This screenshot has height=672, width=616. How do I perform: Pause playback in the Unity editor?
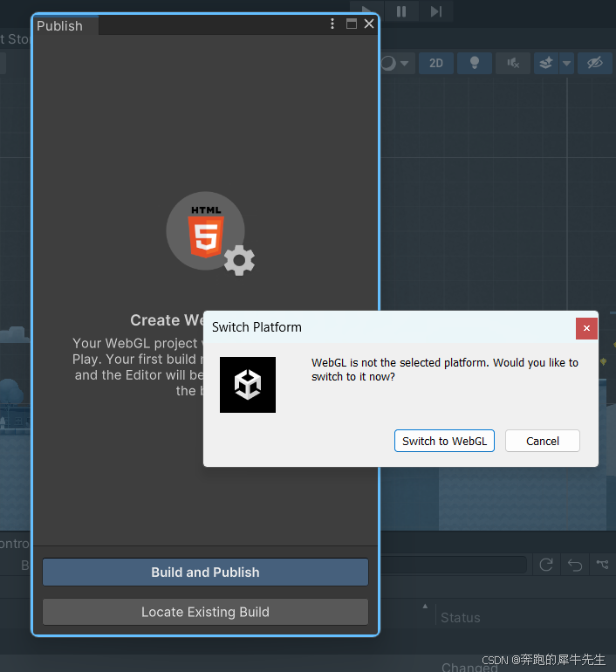pyautogui.click(x=401, y=11)
